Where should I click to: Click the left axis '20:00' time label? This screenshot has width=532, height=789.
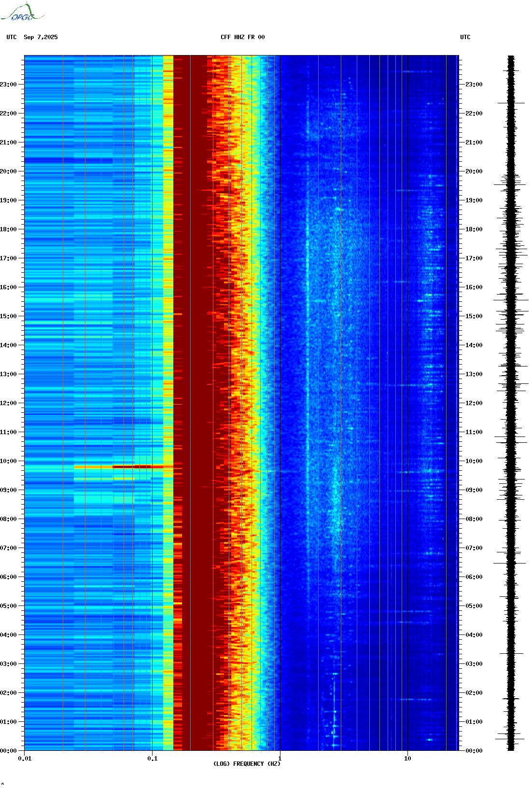(8, 171)
